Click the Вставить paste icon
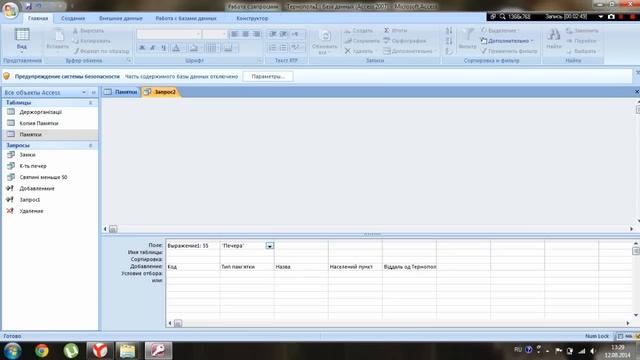This screenshot has height=360, width=640. pos(58,40)
